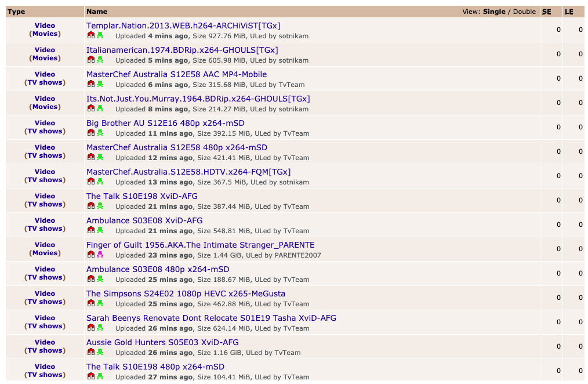Click uploader sotnikam under Templar.Nation.2013
The image size is (588, 384).
point(293,36)
